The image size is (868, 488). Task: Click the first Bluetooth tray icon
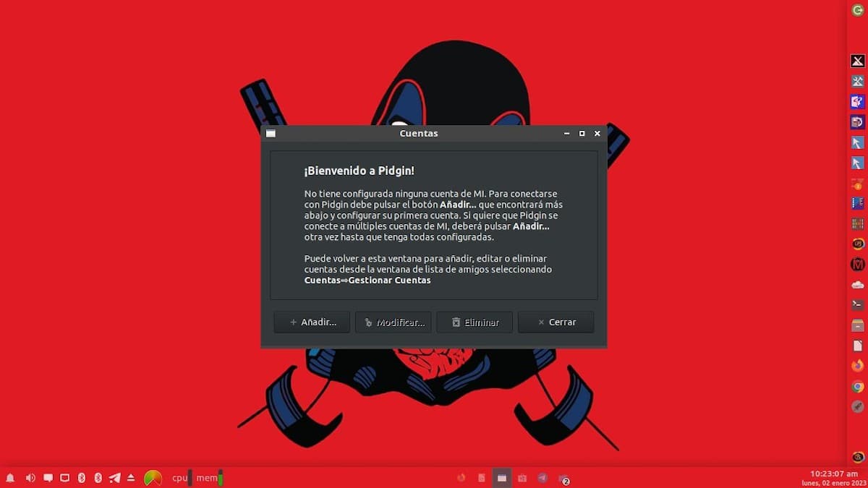[x=81, y=478]
